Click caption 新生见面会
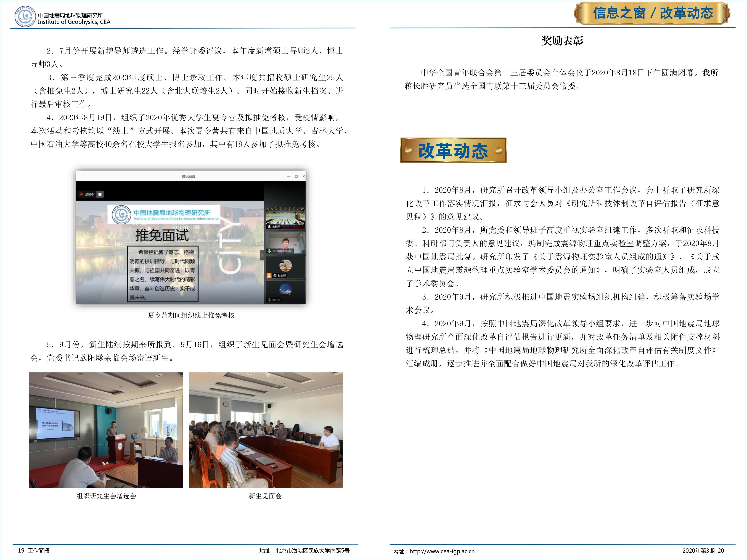The image size is (747, 560). [x=265, y=496]
